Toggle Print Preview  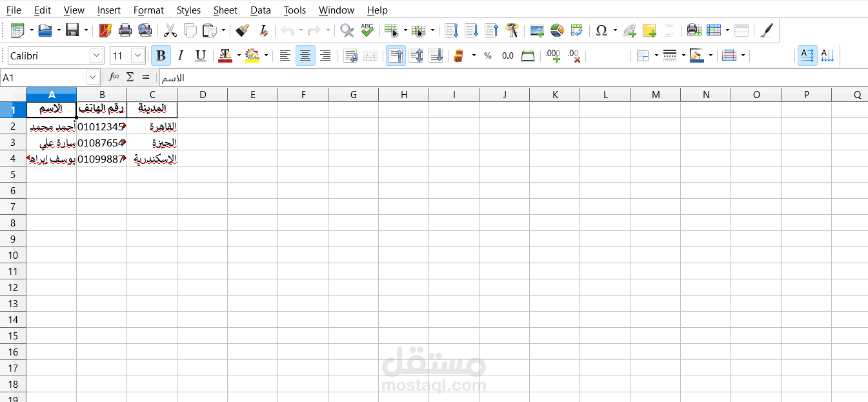coord(145,30)
